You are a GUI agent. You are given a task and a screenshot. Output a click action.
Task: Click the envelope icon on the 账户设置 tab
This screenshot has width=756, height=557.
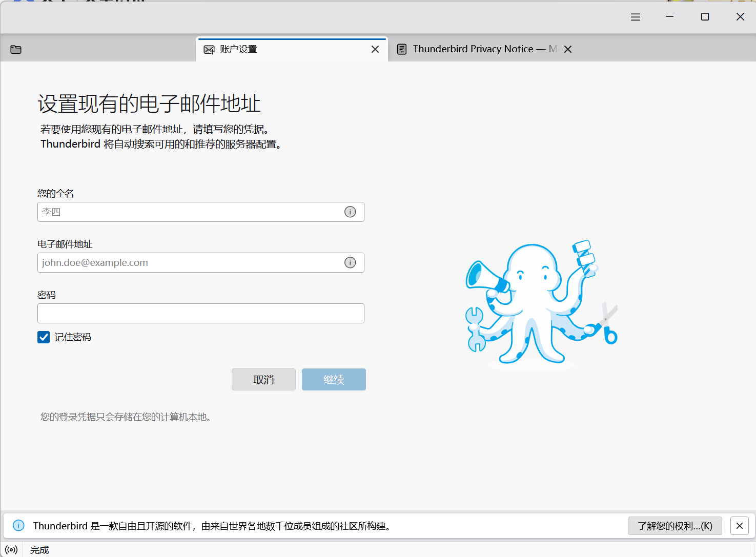(x=209, y=49)
